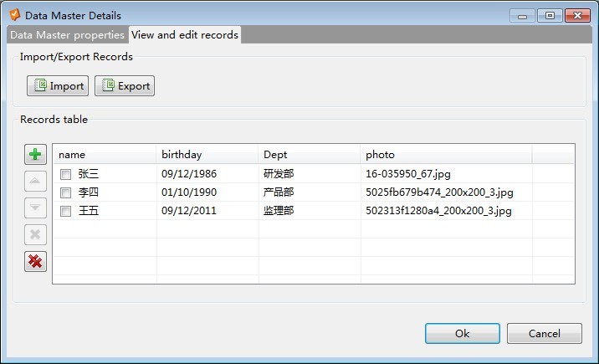
Task: Click the Dept column header
Action: click(x=309, y=155)
